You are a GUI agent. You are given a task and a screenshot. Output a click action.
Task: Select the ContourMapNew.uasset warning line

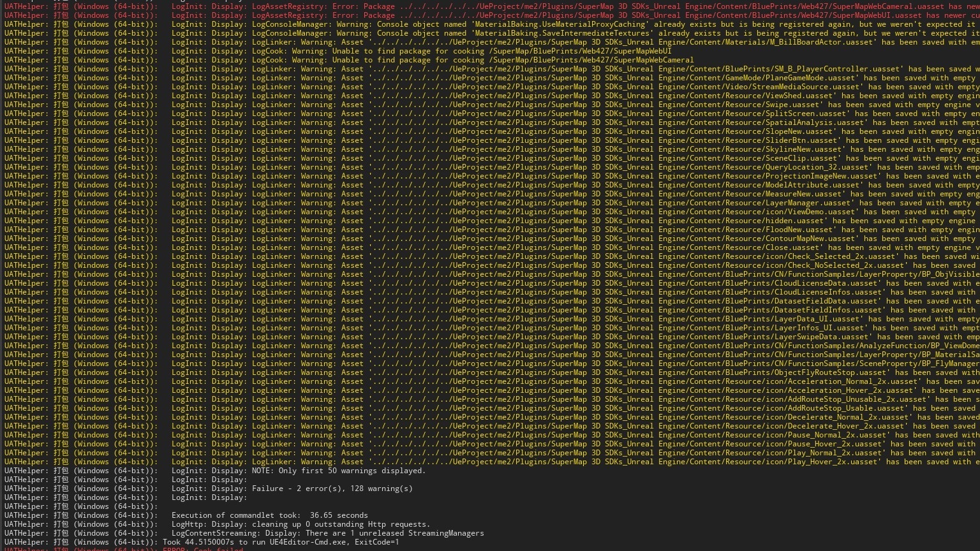click(x=492, y=239)
